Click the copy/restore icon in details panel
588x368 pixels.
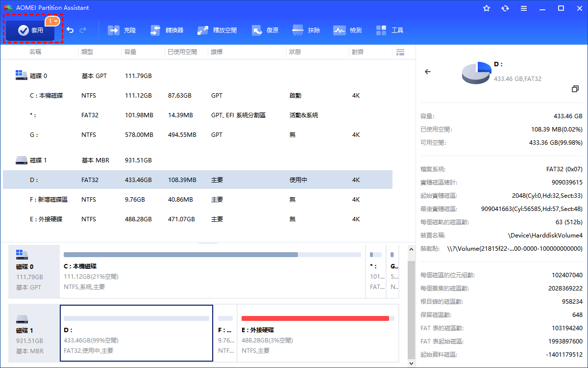[575, 89]
